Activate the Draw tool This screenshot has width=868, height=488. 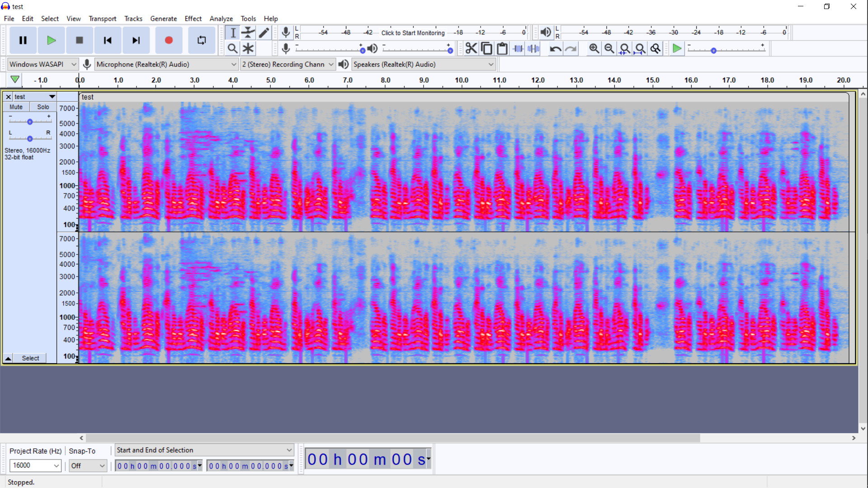pyautogui.click(x=264, y=33)
